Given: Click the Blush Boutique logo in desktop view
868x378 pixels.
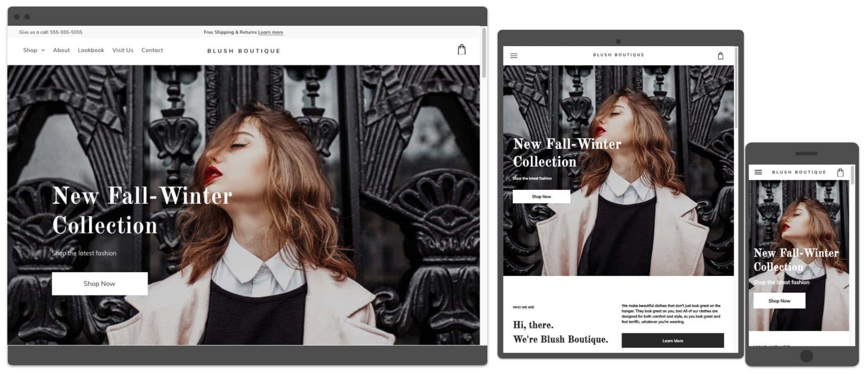Looking at the screenshot, I should point(244,51).
